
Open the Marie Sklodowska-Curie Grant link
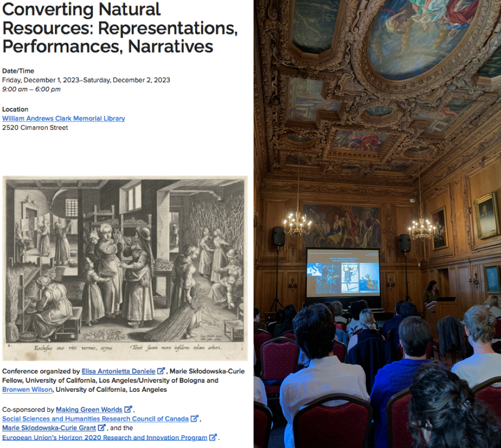[49, 428]
